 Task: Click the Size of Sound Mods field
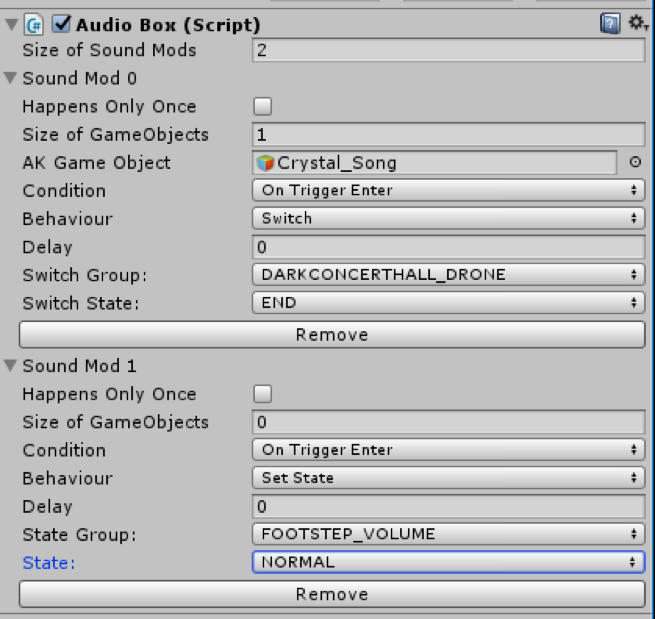click(x=449, y=50)
